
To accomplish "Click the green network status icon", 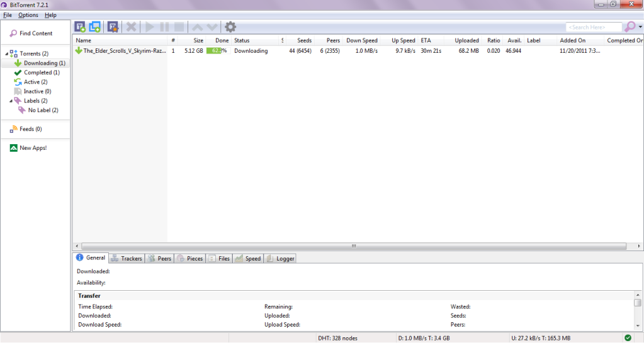I will [628, 338].
